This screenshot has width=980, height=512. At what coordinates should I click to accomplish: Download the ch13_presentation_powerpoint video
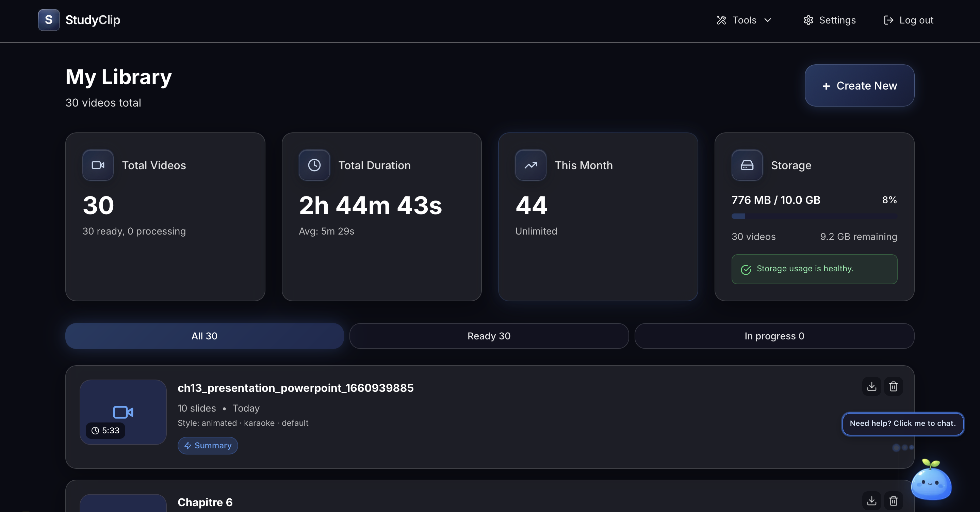[x=871, y=386]
